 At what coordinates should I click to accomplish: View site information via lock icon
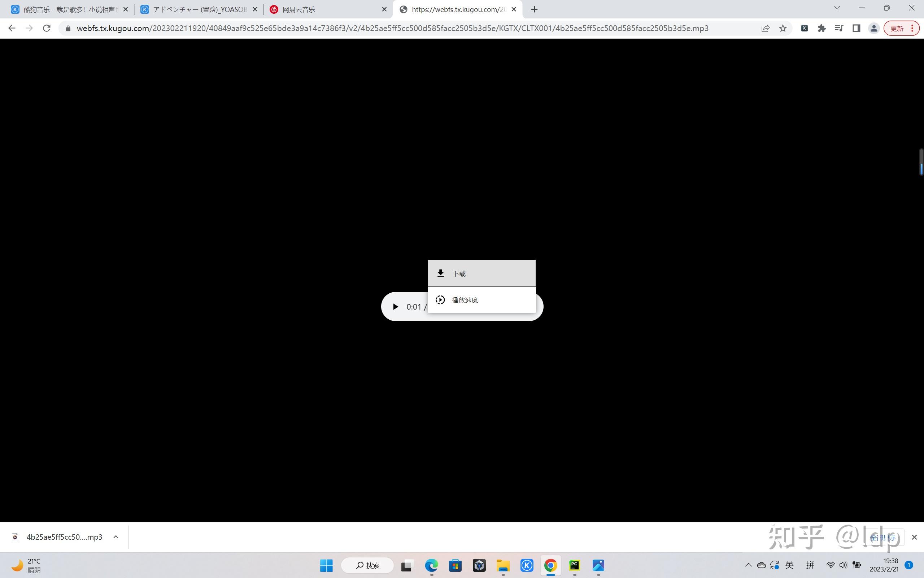[x=68, y=28]
